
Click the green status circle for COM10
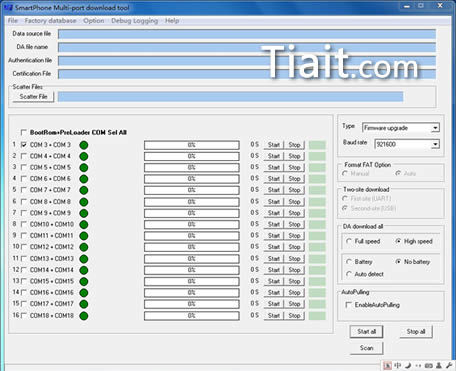tap(84, 224)
